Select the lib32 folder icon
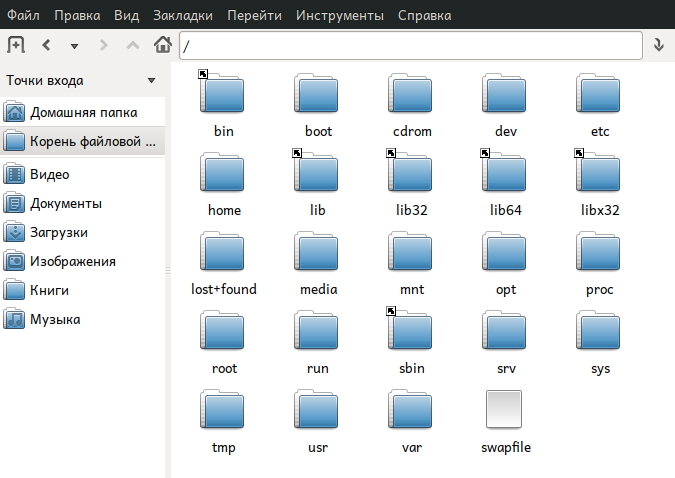 pos(410,172)
